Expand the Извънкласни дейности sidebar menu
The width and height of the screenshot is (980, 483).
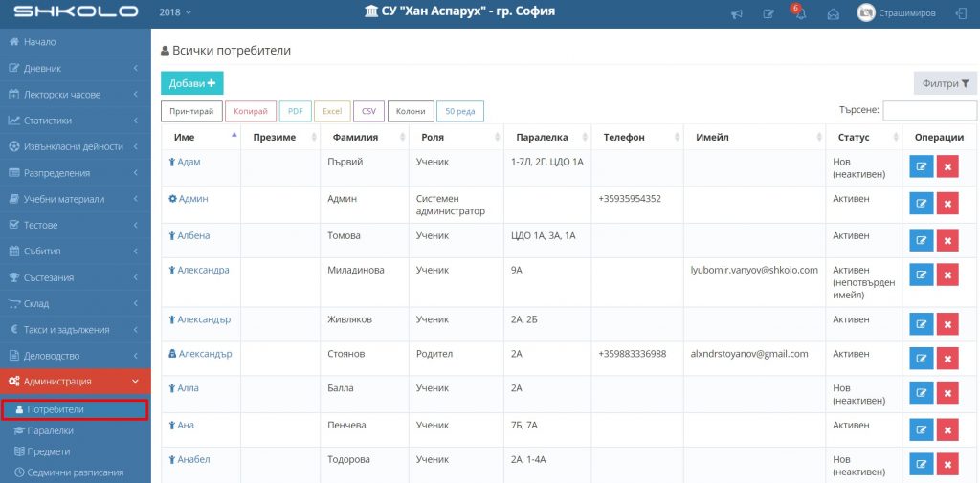pos(75,146)
